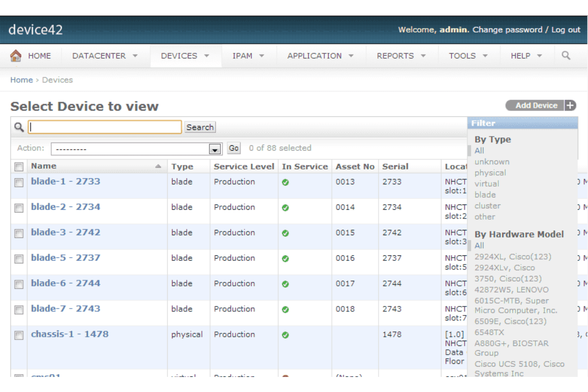This screenshot has width=588, height=392.
Task: Click the plus icon beside Add Device
Action: (571, 106)
